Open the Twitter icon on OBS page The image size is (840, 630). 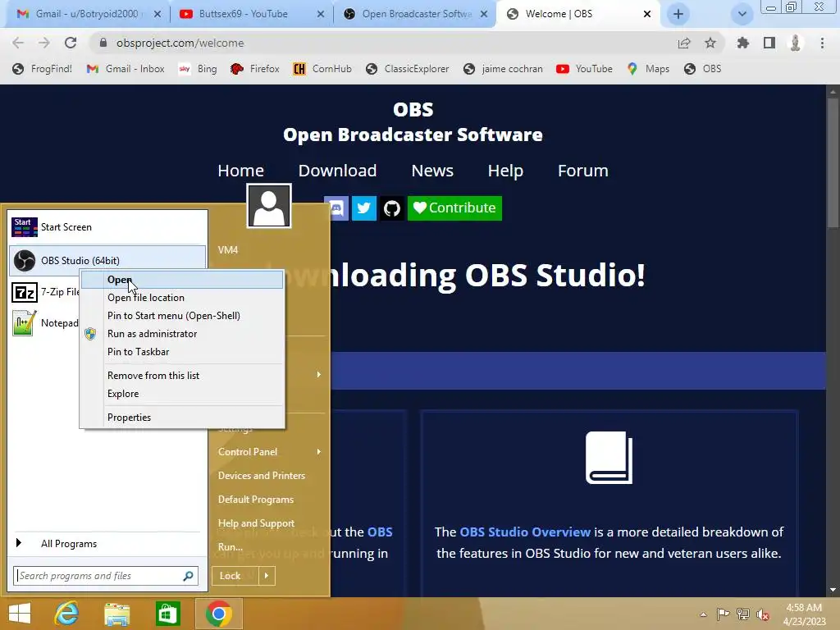click(363, 208)
